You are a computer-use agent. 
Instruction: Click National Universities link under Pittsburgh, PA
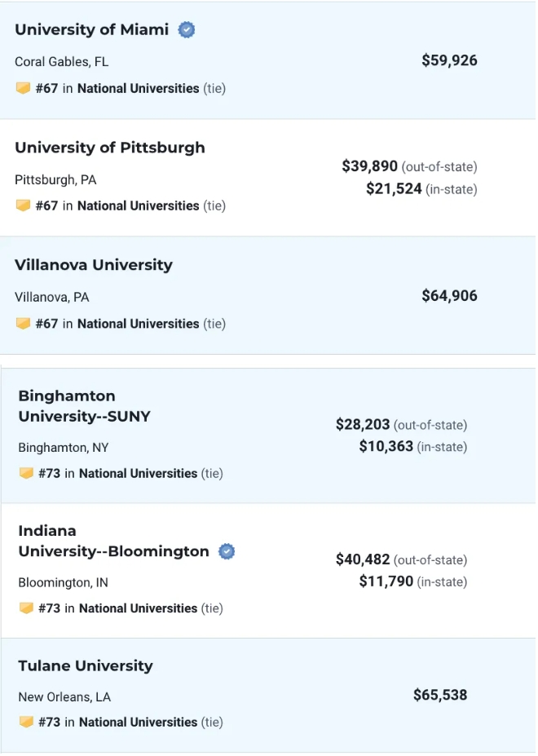[x=138, y=206]
